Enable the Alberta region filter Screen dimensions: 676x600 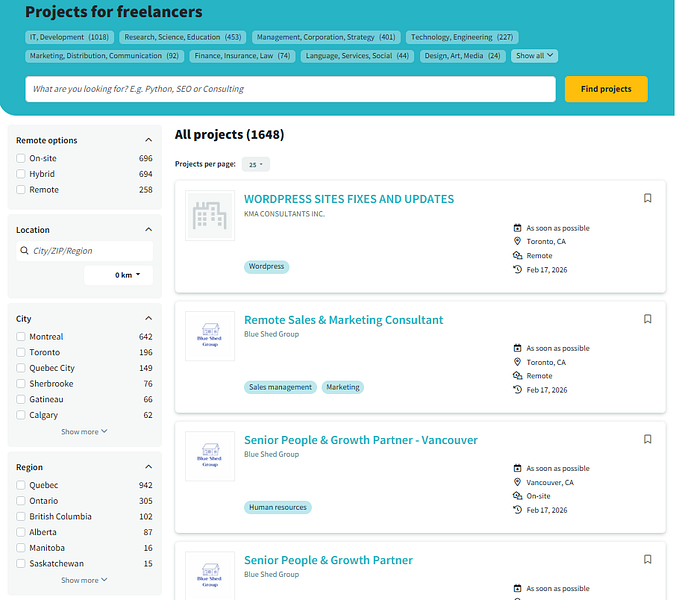tap(21, 532)
